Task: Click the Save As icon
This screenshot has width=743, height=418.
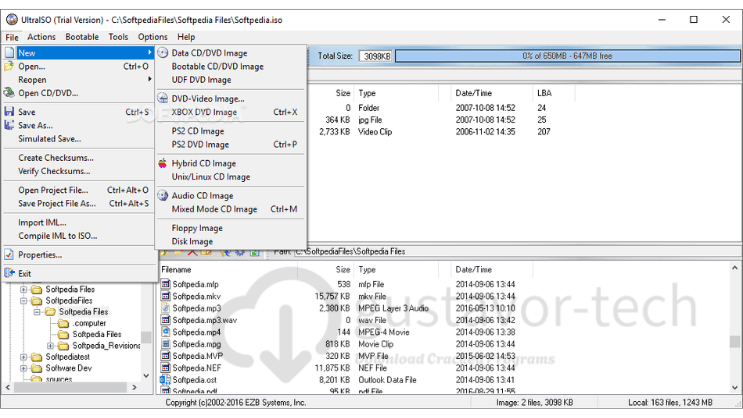Action: [x=9, y=125]
